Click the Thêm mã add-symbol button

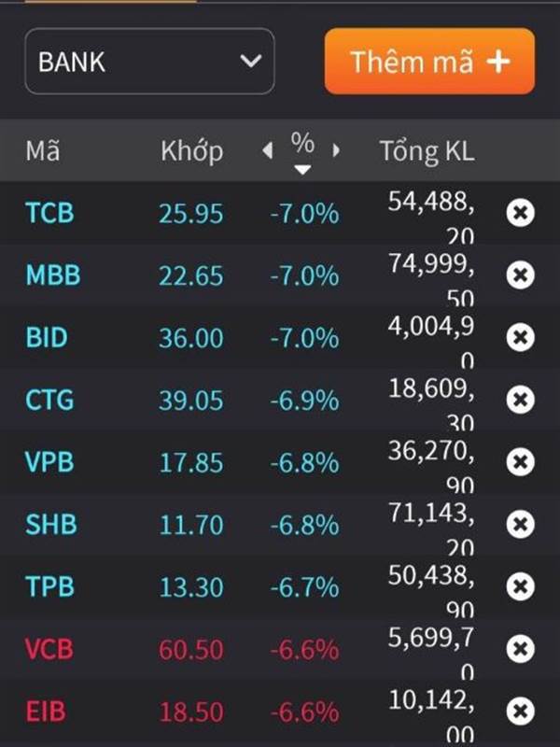[x=429, y=62]
